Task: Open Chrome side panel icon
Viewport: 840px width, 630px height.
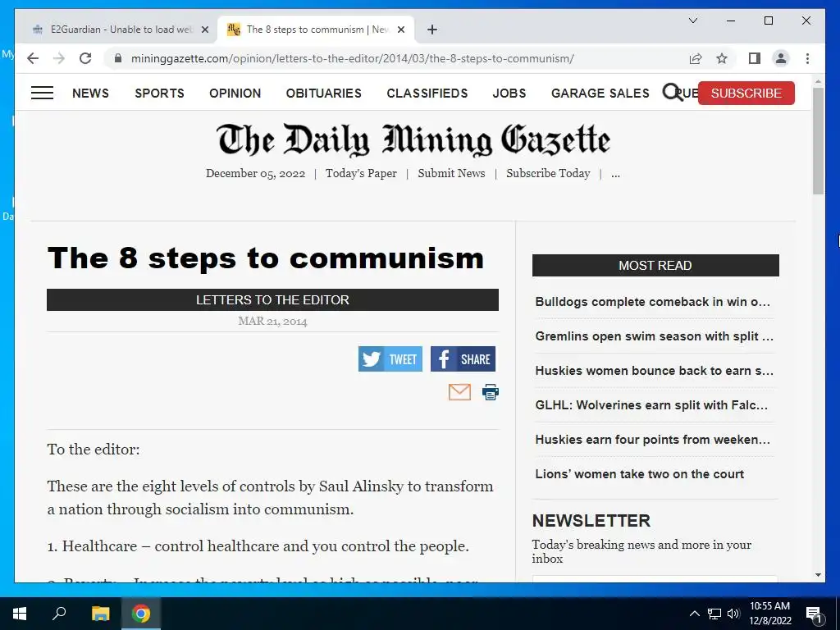Action: tap(755, 58)
